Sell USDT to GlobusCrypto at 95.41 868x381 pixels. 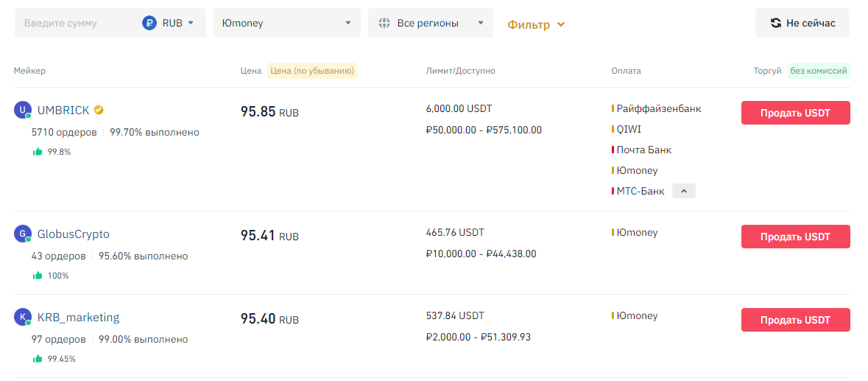(795, 237)
